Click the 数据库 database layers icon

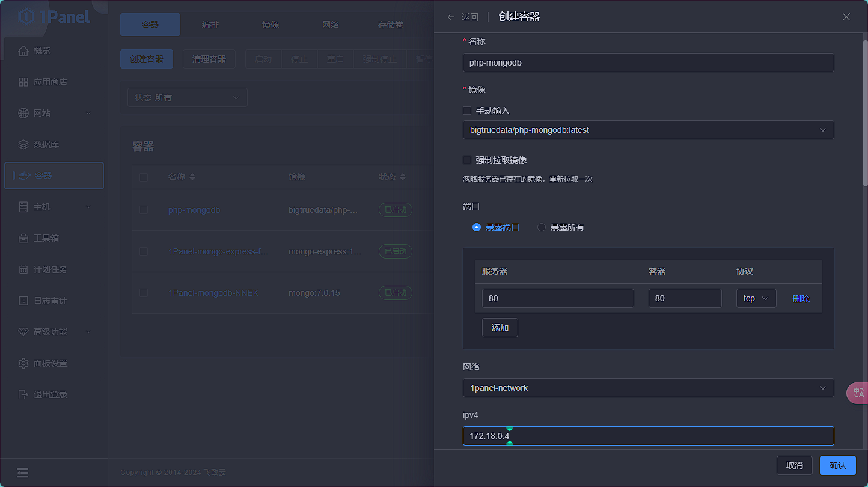[23, 144]
